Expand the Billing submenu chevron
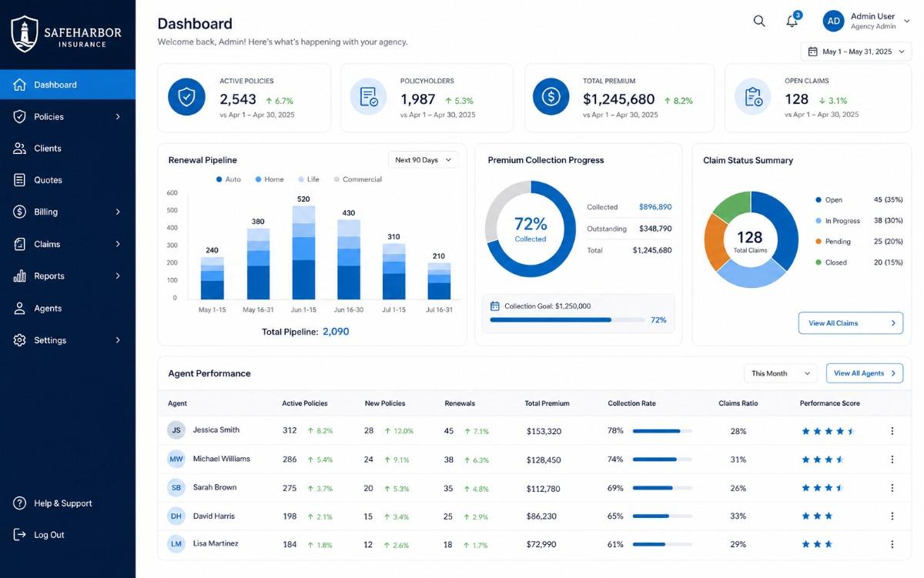The image size is (924, 578). pos(118,212)
